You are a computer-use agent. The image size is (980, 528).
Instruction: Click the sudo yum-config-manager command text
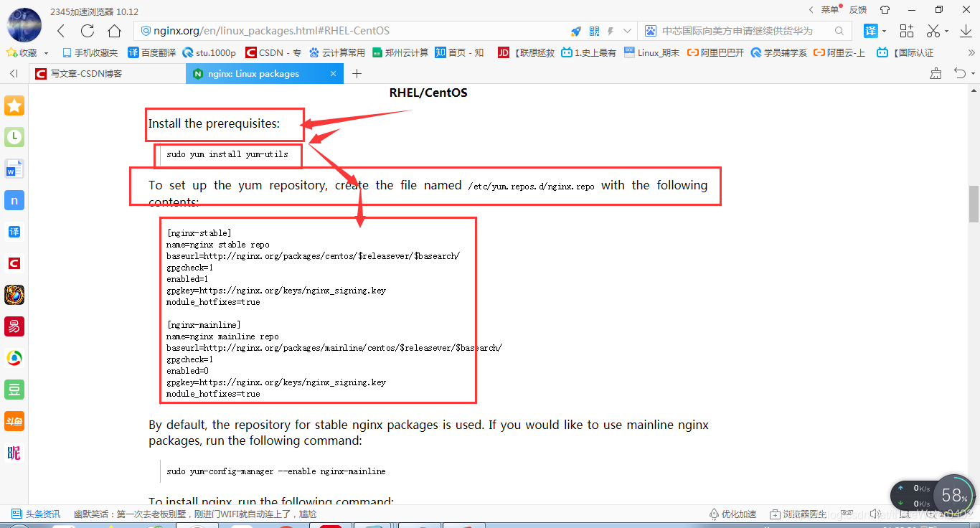tap(276, 471)
